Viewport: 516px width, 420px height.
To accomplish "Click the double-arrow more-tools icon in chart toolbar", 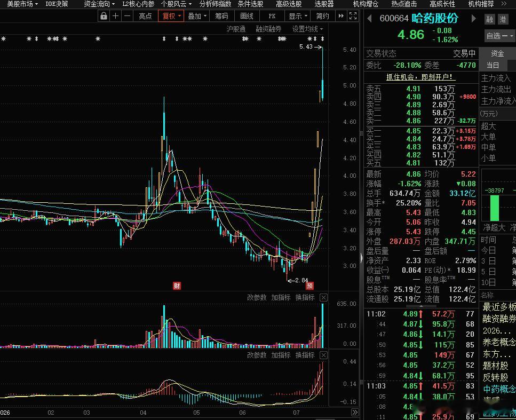I will [341, 16].
